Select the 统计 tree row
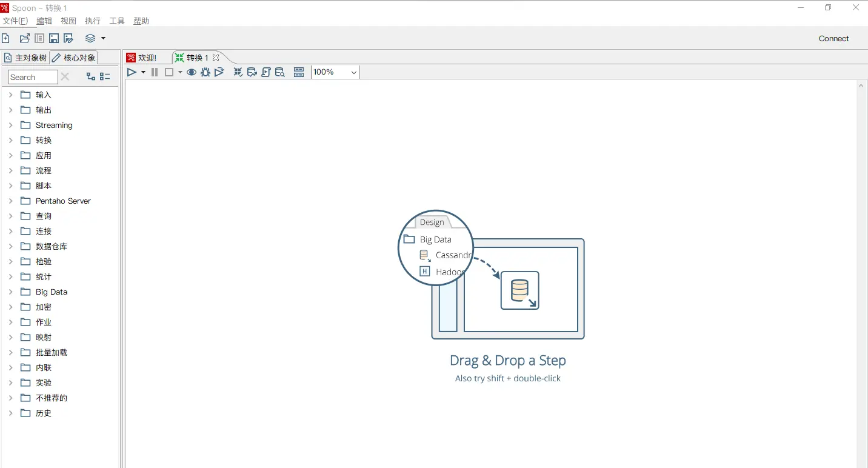Screen dimensions: 868x468 [x=61, y=276]
